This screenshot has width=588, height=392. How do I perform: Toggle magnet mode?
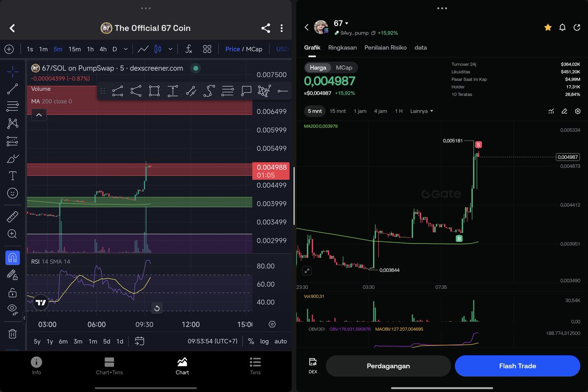point(13,258)
